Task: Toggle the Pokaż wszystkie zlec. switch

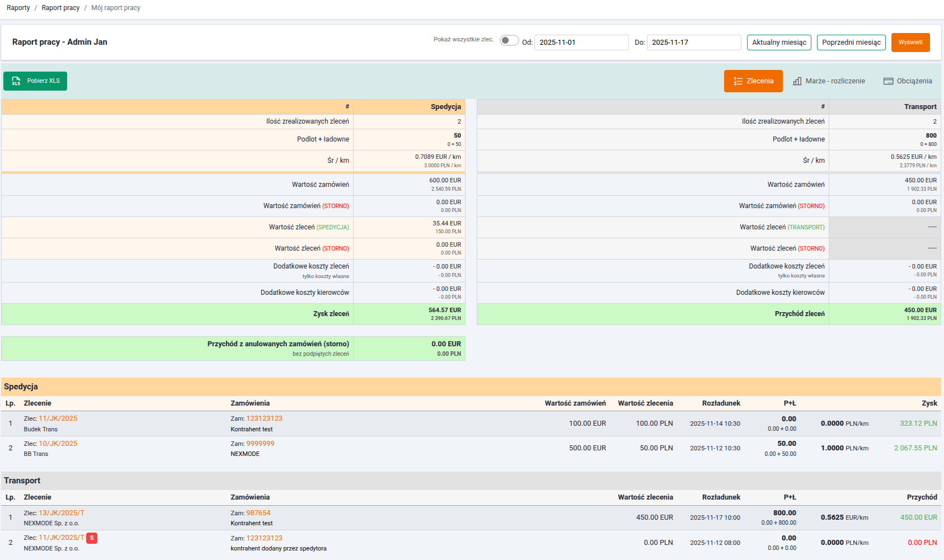Action: (509, 40)
